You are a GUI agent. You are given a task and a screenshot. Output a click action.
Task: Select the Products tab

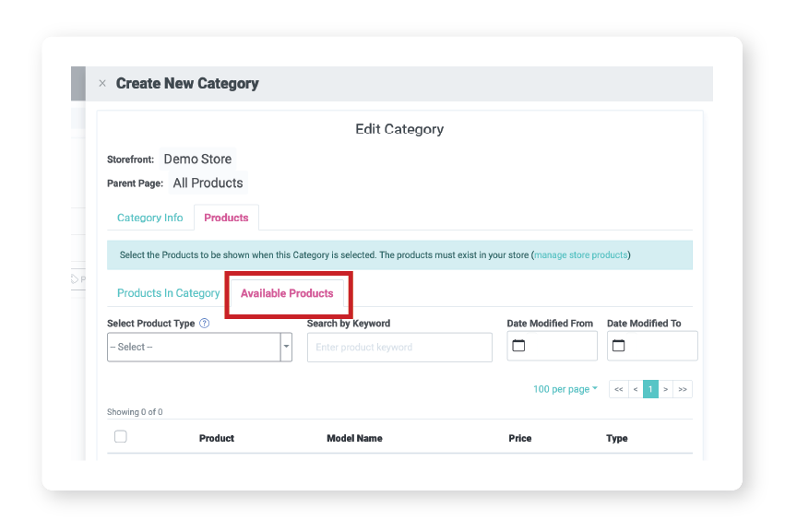pyautogui.click(x=226, y=218)
